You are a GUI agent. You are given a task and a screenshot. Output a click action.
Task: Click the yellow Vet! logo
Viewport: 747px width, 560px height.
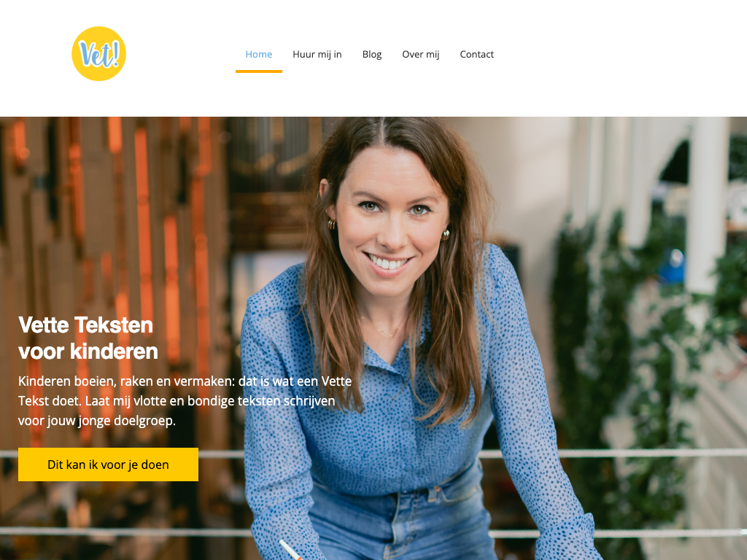[98, 54]
